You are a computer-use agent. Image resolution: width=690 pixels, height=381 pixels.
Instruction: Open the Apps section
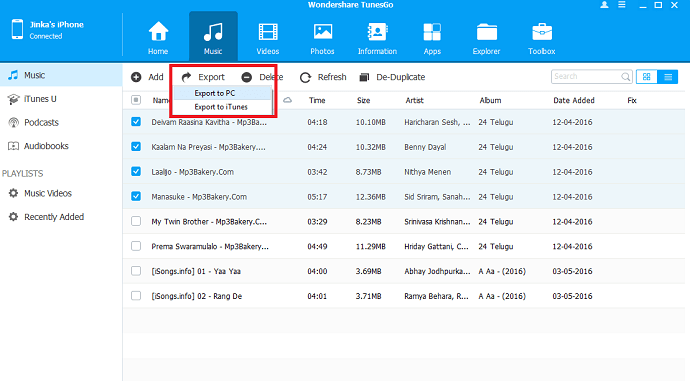pos(432,38)
